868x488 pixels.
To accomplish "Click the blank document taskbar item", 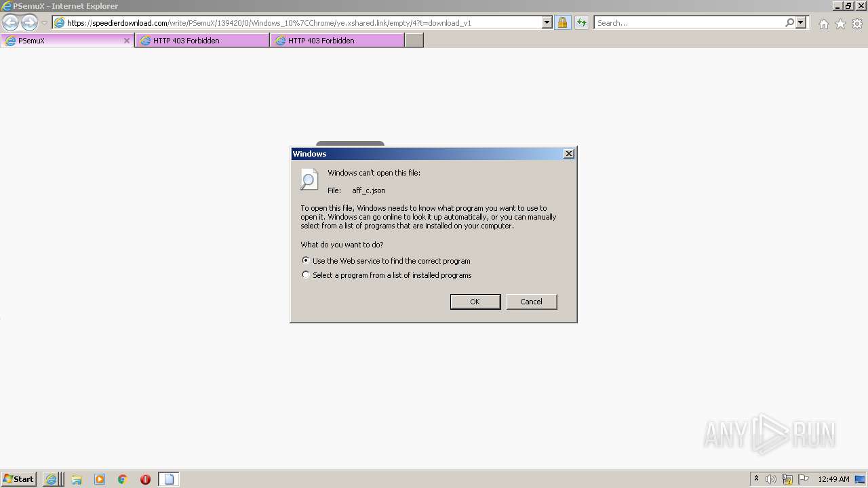I will point(169,479).
